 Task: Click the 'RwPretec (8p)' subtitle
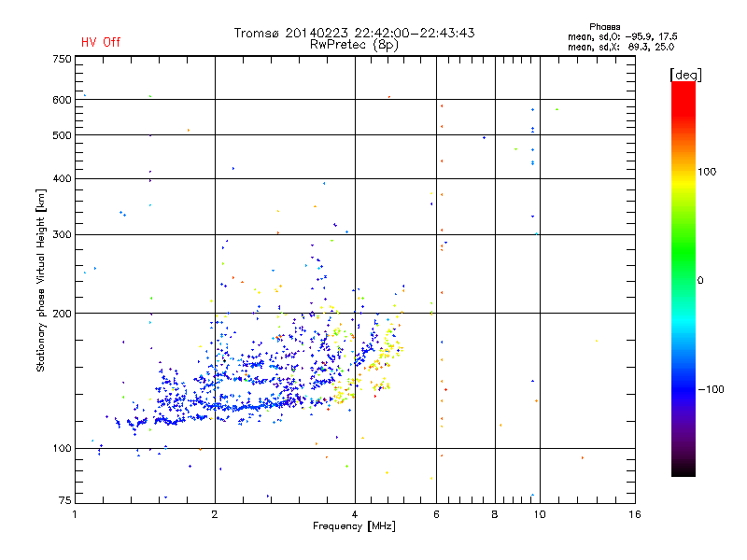354,45
